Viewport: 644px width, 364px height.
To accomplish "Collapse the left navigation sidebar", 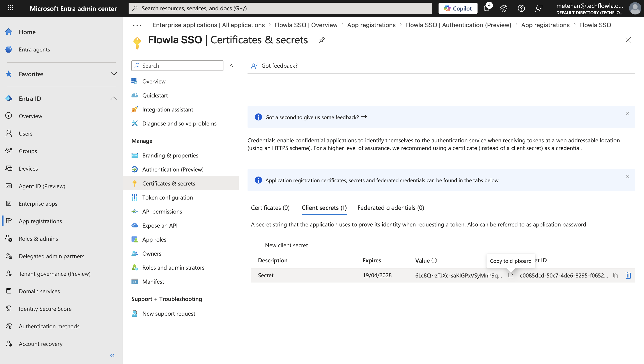I will coord(112,355).
